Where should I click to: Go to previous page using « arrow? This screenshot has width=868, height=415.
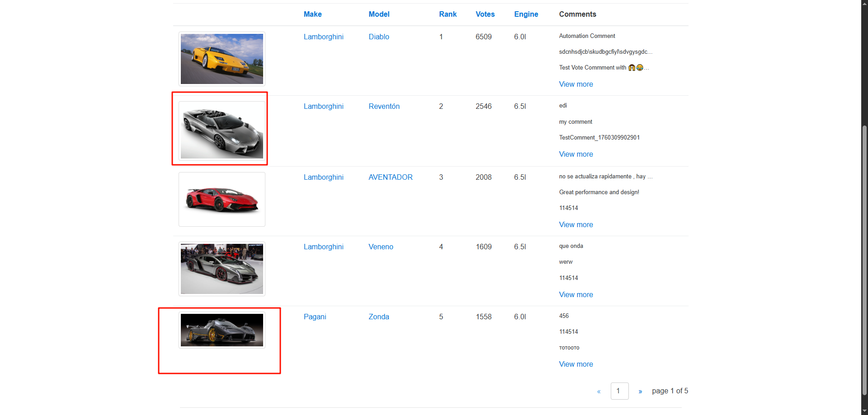point(599,392)
